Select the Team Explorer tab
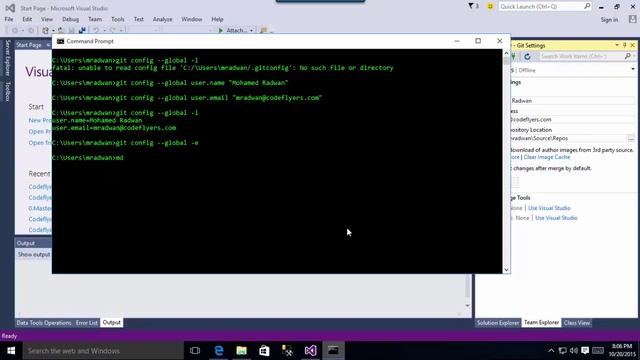640x360 pixels. tap(541, 323)
